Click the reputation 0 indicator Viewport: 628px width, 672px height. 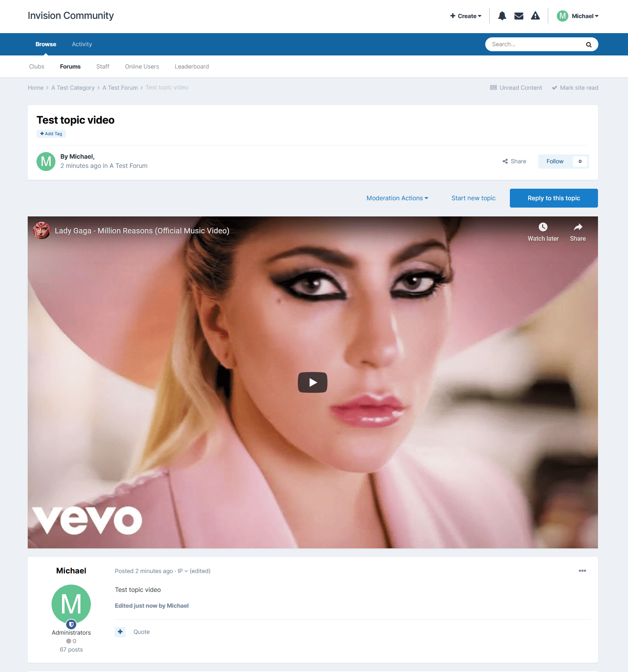71,641
